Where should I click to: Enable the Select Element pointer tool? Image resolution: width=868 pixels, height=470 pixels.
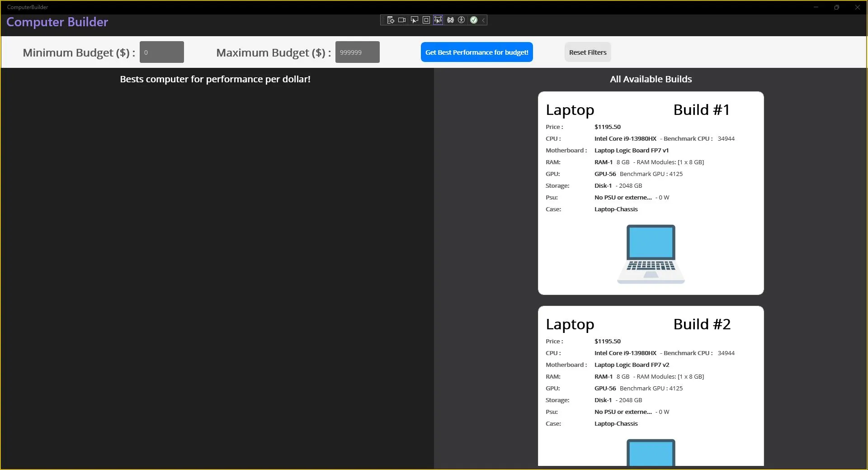(414, 20)
